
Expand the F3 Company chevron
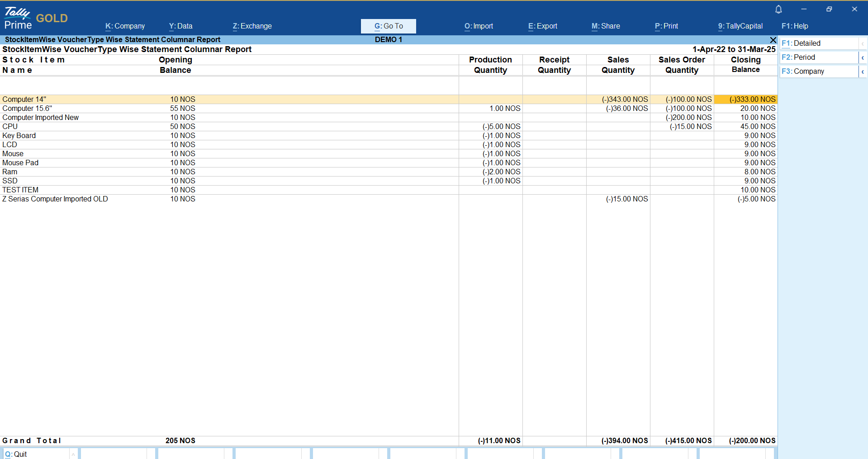[x=863, y=72]
